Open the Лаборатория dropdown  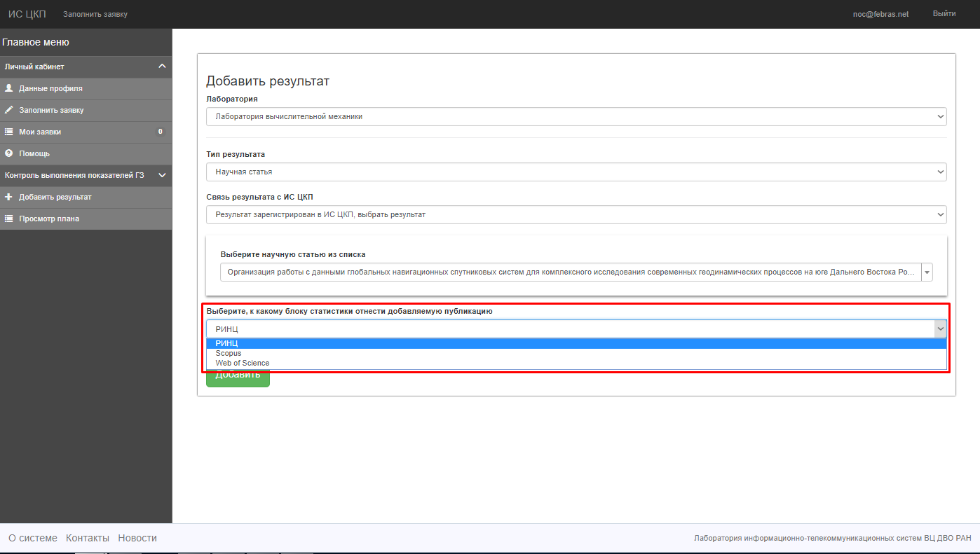click(x=576, y=117)
